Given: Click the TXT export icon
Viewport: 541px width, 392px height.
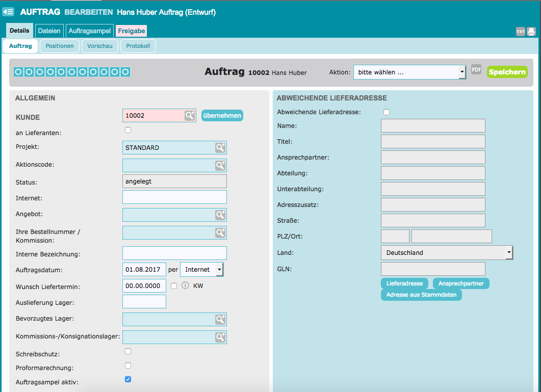Looking at the screenshot, I should pos(520,32).
